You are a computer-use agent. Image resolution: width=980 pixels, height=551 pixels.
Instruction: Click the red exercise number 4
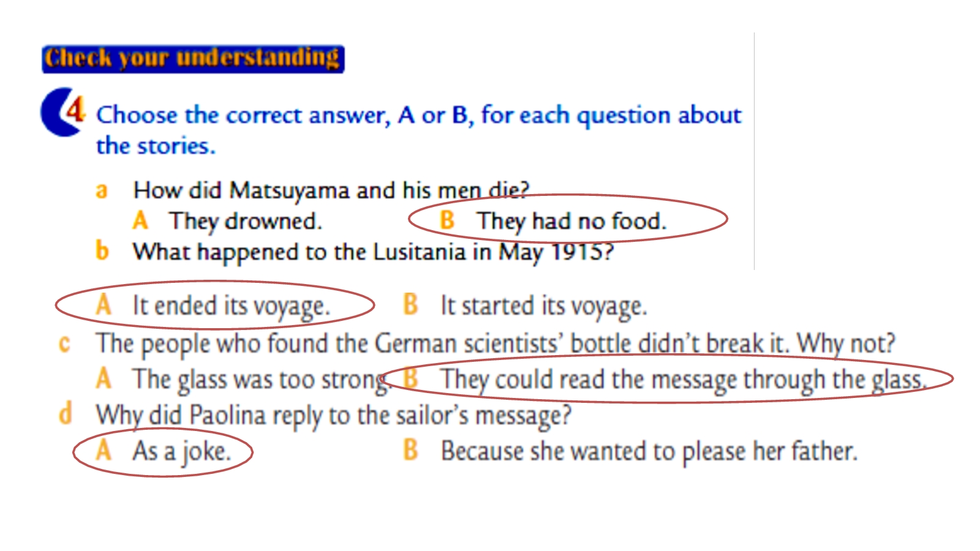tap(75, 110)
